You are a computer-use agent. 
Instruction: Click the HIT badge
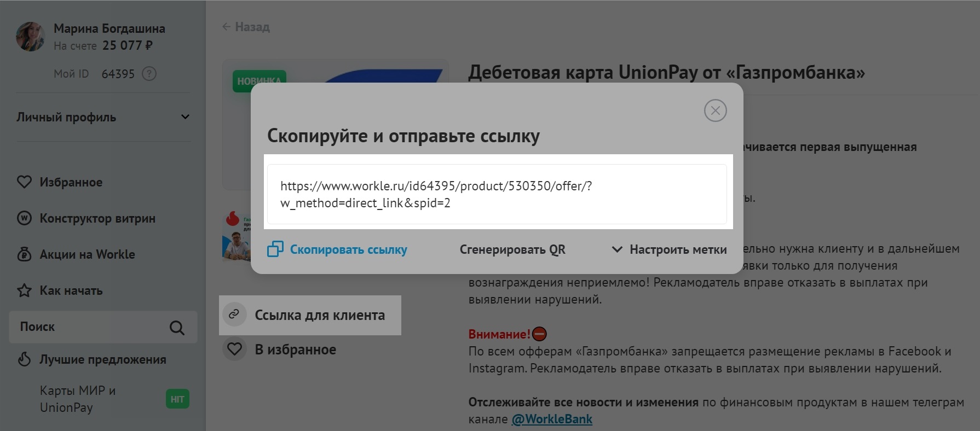click(177, 399)
